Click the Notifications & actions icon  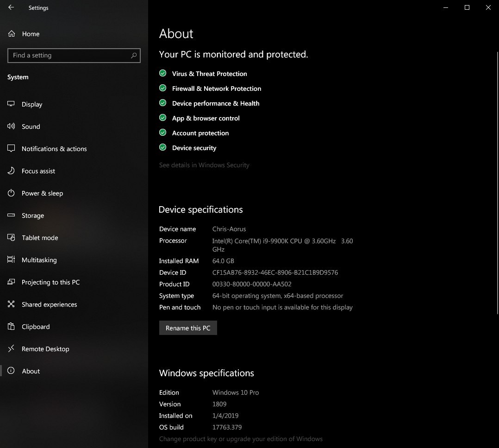11,148
